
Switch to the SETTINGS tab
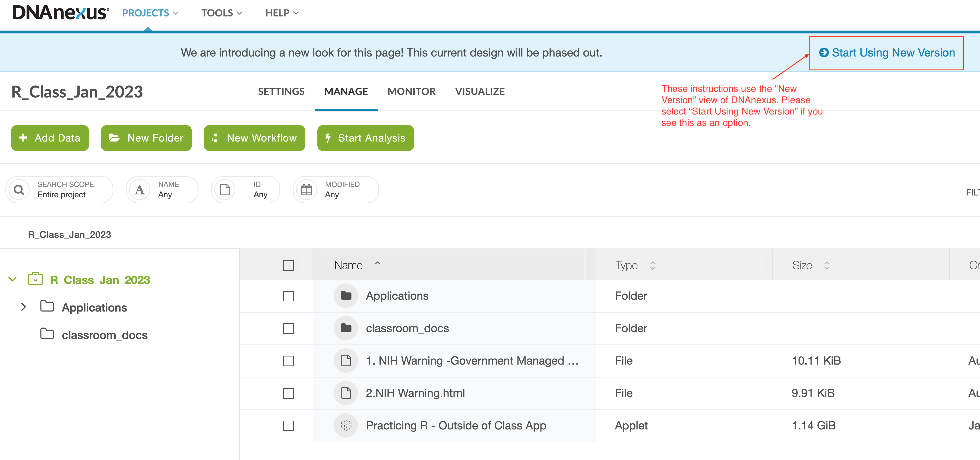coord(281,91)
